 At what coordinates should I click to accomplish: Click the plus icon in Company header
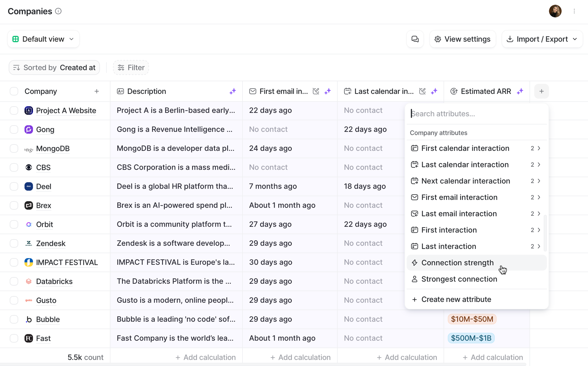click(x=96, y=91)
